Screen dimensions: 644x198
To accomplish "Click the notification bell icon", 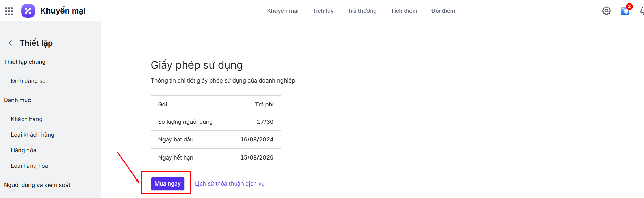I will [x=642, y=11].
